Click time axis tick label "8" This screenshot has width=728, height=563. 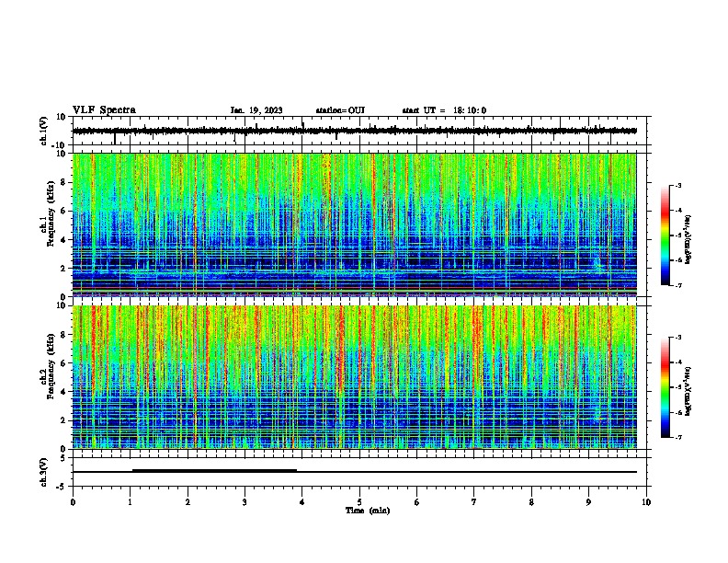click(x=531, y=502)
